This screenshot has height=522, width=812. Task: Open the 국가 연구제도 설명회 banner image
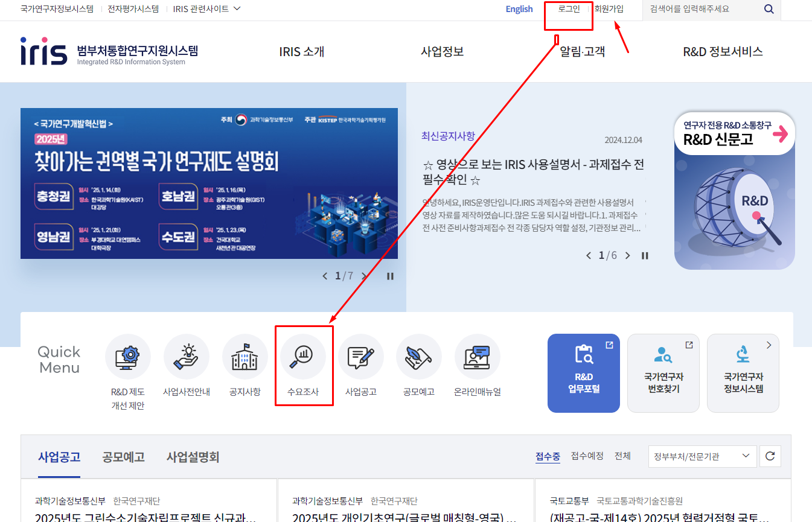coord(209,183)
